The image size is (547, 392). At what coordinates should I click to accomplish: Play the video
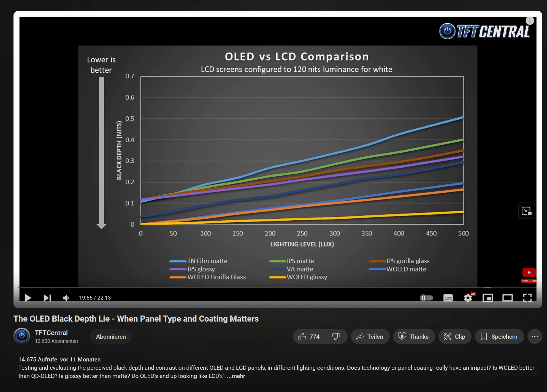[x=28, y=298]
